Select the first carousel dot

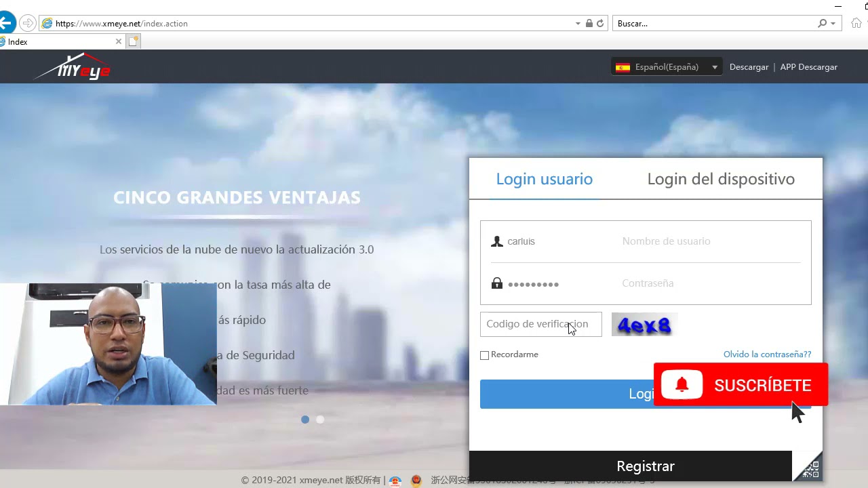305,420
